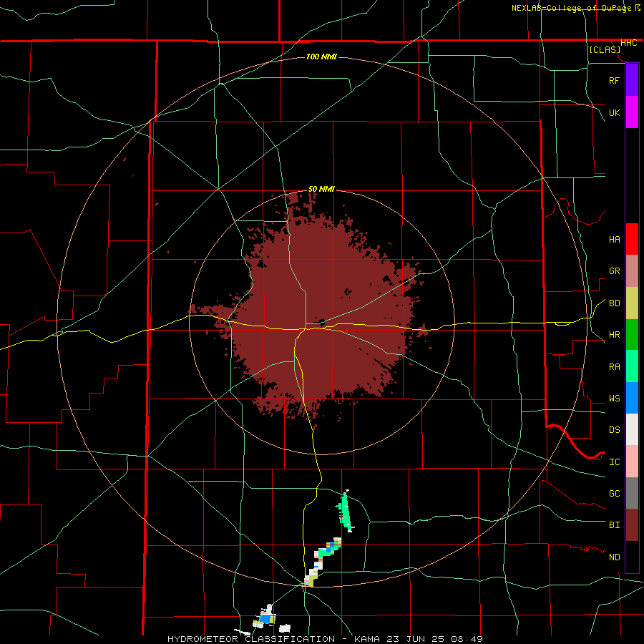Click the "BI" legend label
Screen dimensions: 644x644
tap(614, 525)
